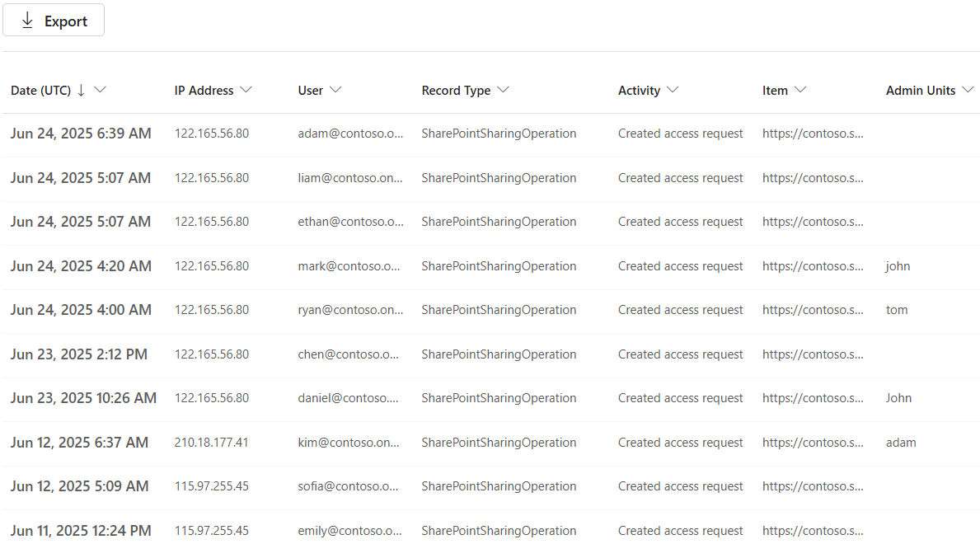Click the Created access request activity in sofia's row

point(680,485)
